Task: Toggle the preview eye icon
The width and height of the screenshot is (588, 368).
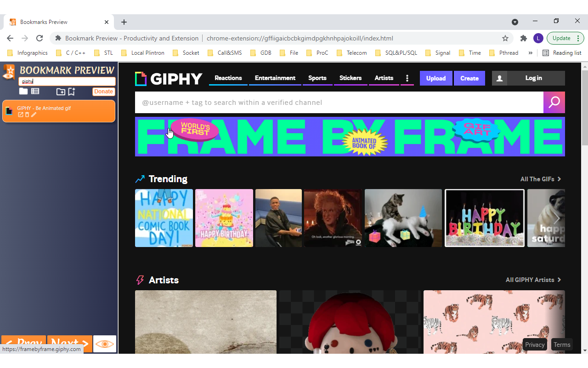Action: point(104,344)
